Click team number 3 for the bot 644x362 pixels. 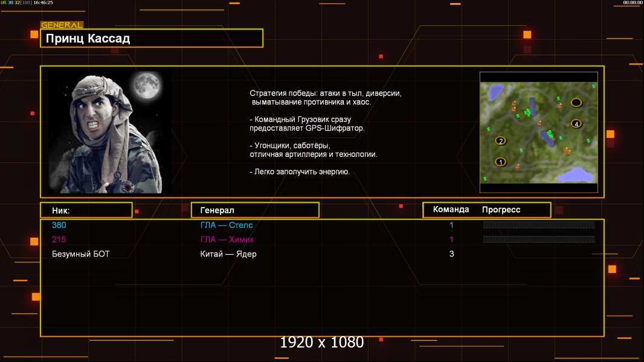(x=451, y=254)
